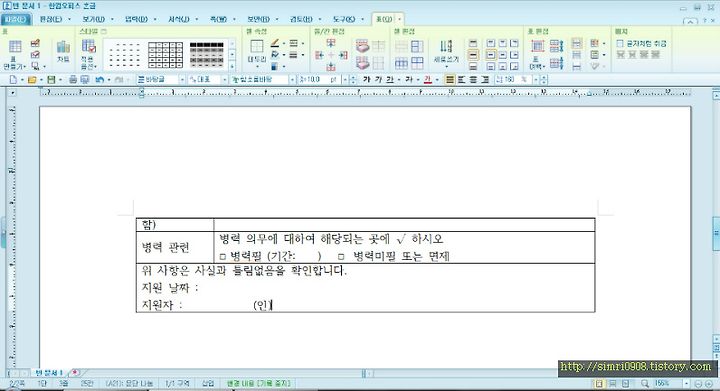Click the print icon
The image size is (720, 391).
73,80
